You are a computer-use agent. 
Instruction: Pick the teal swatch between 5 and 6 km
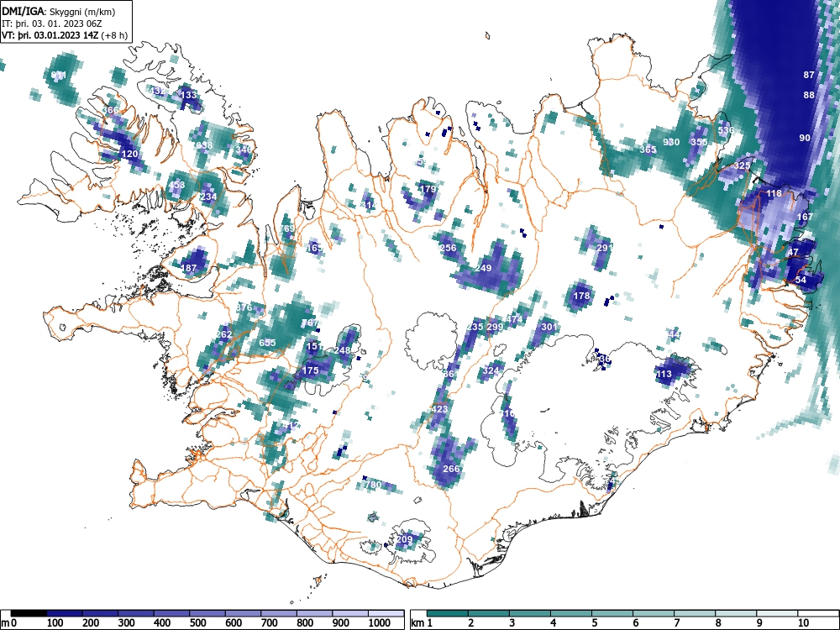point(612,613)
